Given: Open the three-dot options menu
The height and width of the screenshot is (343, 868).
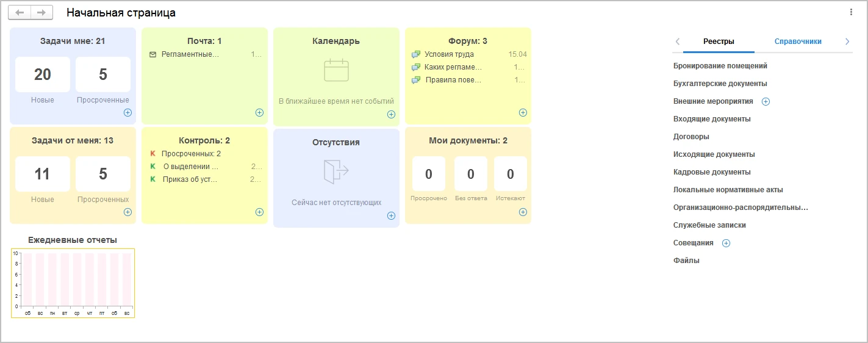Looking at the screenshot, I should 851,12.
